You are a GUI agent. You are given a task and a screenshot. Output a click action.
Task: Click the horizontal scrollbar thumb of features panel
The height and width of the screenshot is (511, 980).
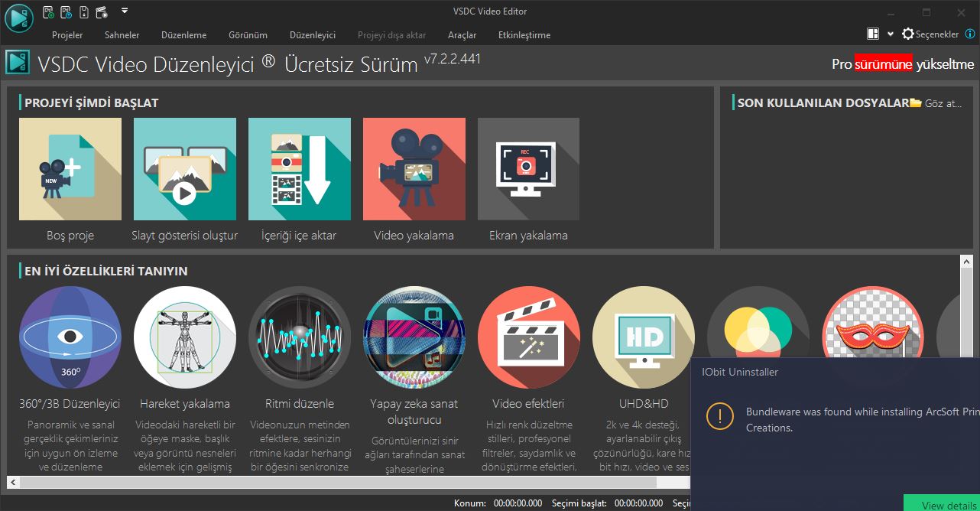click(338, 483)
